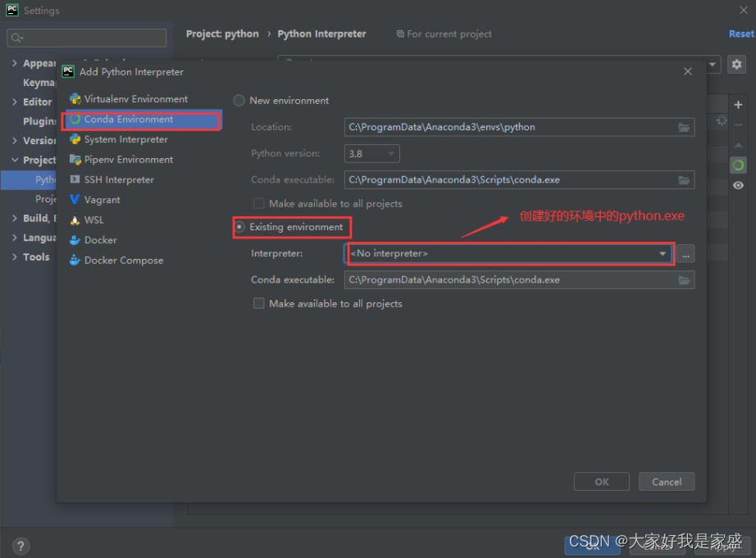The image size is (756, 558).
Task: Open help via question mark icon
Action: coord(20,546)
